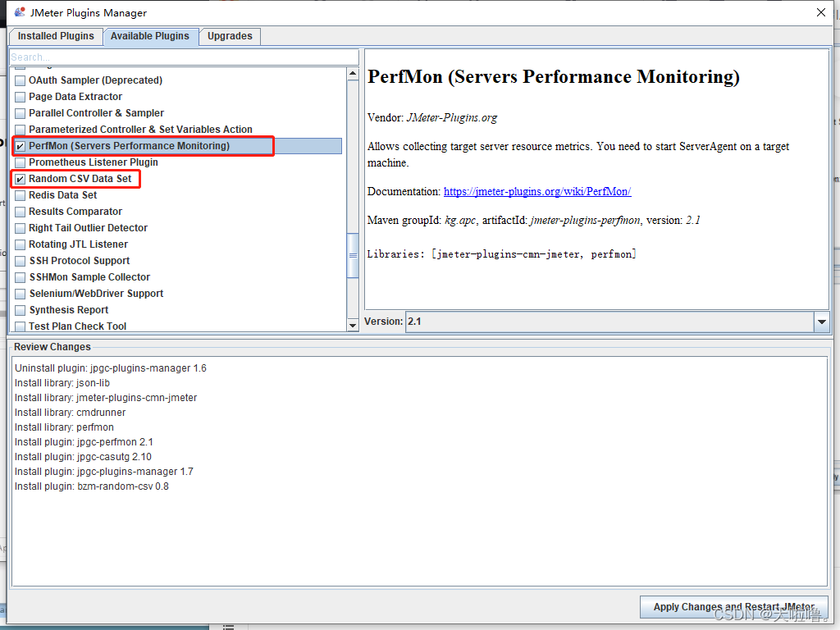Image resolution: width=840 pixels, height=630 pixels.
Task: Click 'Install library: cmdrunner' line
Action: 70,413
